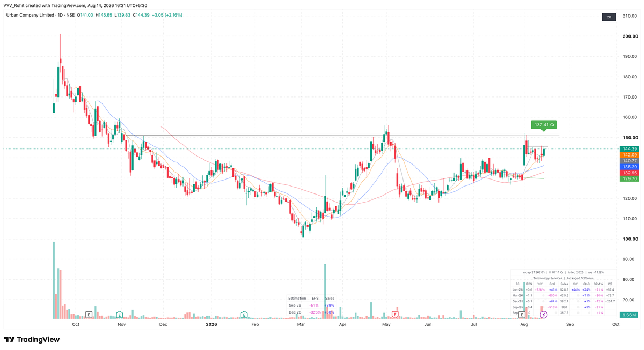Screen dimensions: 644x350
Task: Click the Mar label on time axis
Action: click(301, 324)
